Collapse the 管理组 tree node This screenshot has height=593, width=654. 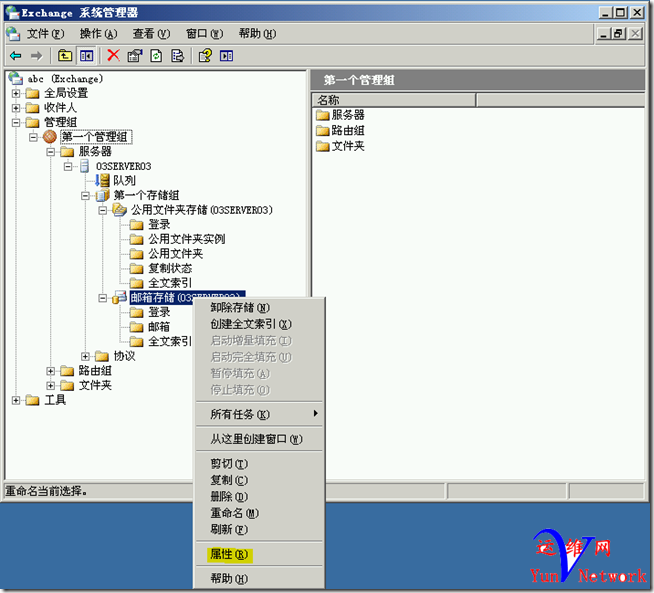[x=16, y=122]
